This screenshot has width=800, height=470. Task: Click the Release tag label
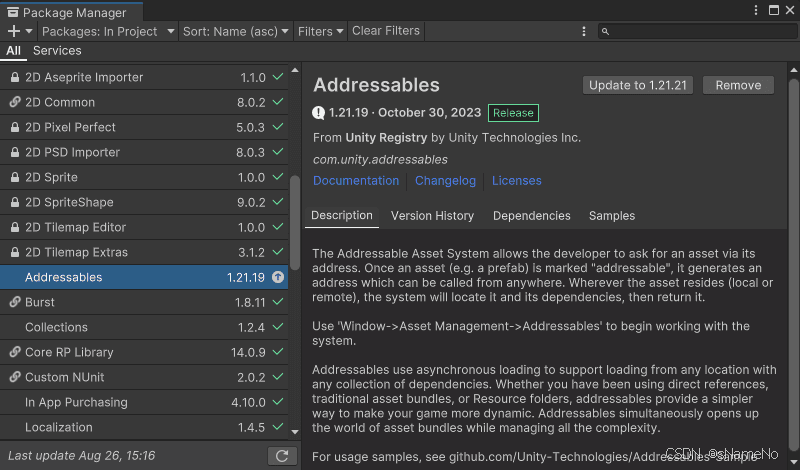(x=513, y=113)
